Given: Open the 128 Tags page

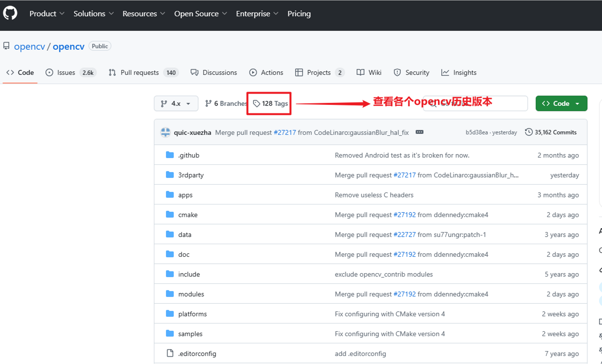Looking at the screenshot, I should coord(270,104).
